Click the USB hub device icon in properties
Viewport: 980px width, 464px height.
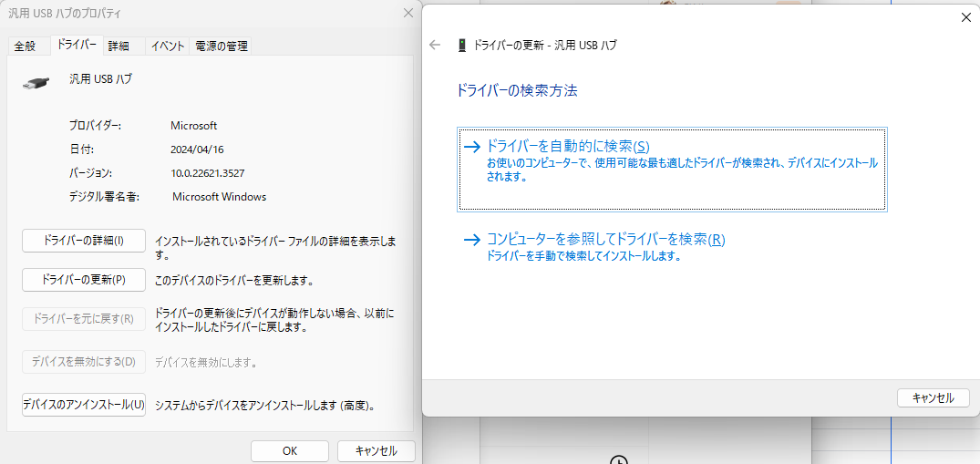click(36, 84)
